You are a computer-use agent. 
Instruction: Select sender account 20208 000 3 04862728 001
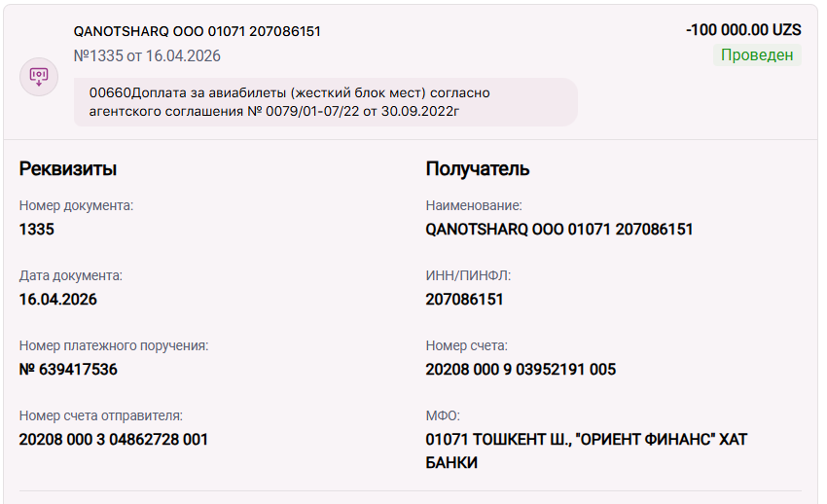click(114, 440)
